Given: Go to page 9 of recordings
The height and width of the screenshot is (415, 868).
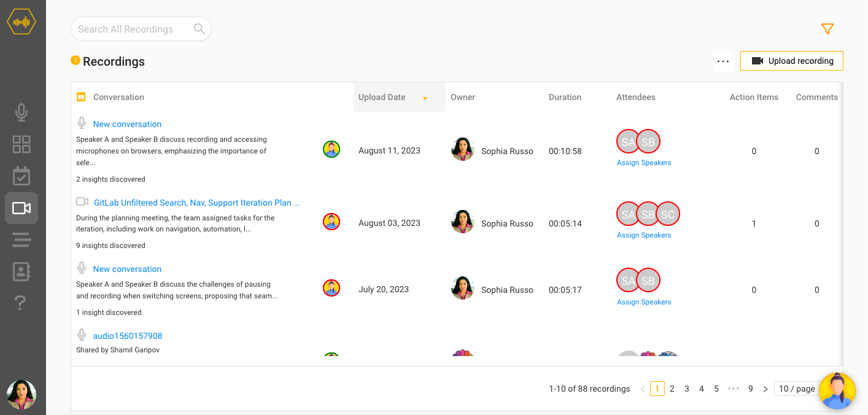Looking at the screenshot, I should click(751, 389).
